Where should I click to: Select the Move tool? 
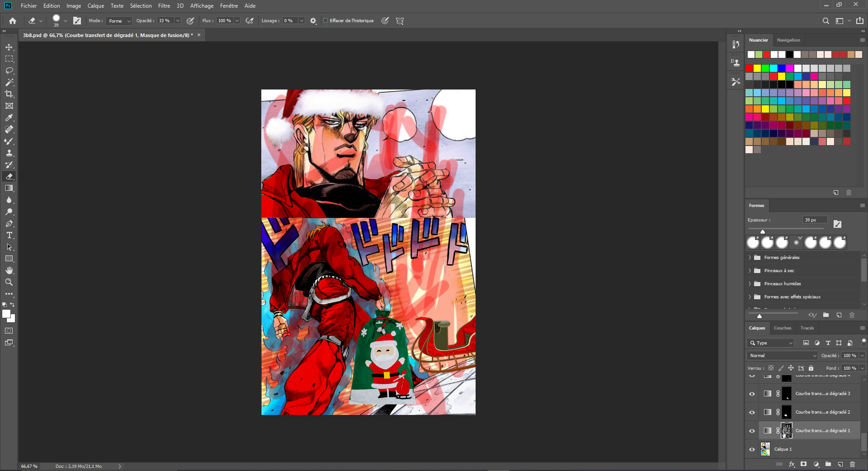click(x=9, y=47)
